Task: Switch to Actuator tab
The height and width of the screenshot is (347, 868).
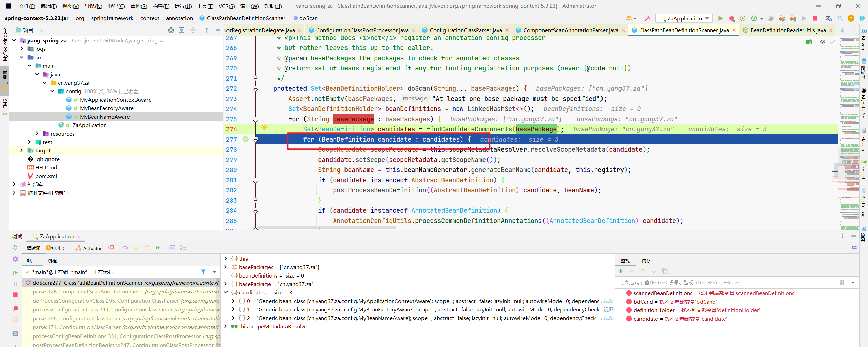Action: coord(88,248)
